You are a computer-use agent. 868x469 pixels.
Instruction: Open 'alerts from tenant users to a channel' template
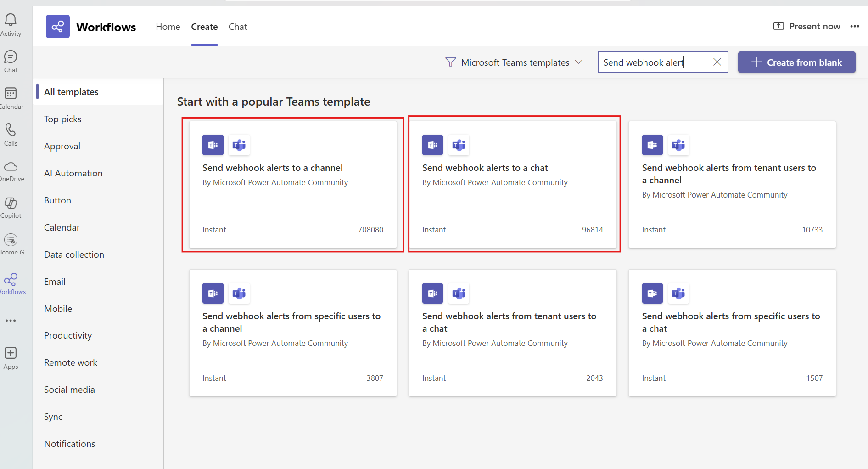[x=732, y=184]
